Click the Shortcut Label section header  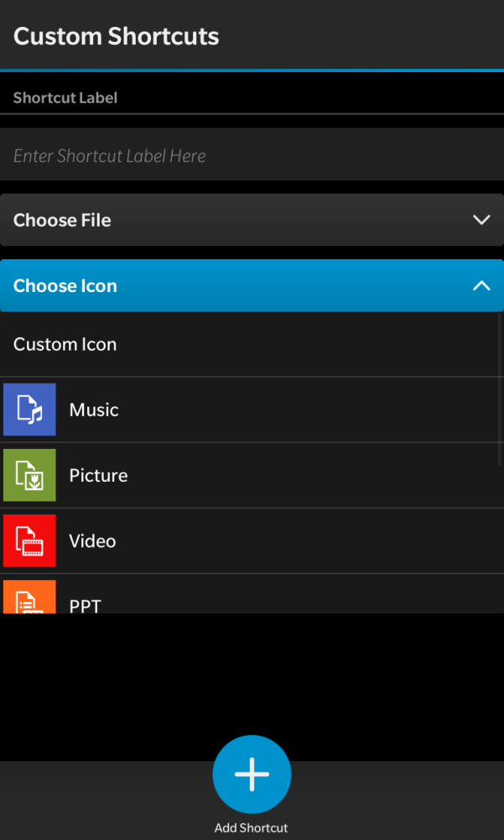65,98
